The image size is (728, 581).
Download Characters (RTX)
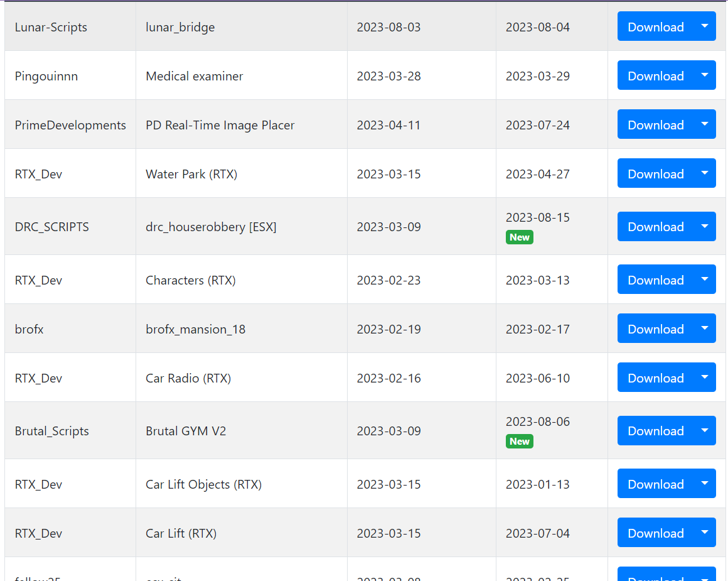[656, 280]
